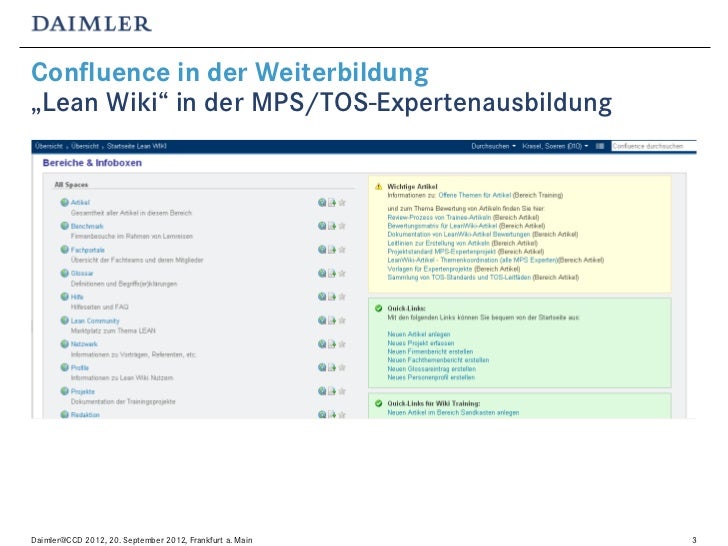Screen dimensions: 728x546
Task: Open Offene Themen für Artikel link
Action: click(474, 195)
